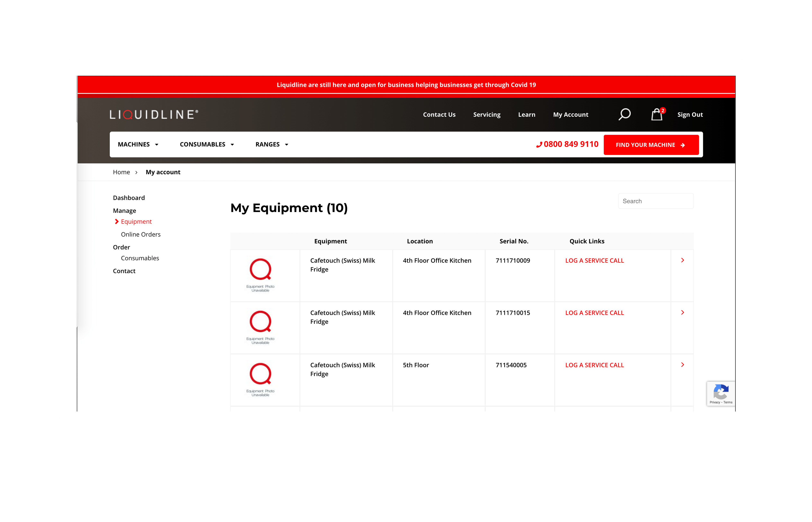Click the Equipment column header
Viewport: 812px width, 522px height.
tap(330, 241)
